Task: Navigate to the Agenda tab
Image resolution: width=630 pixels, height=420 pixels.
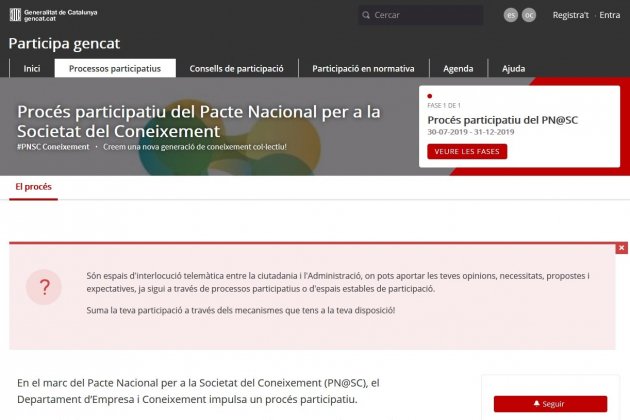Action: [458, 69]
